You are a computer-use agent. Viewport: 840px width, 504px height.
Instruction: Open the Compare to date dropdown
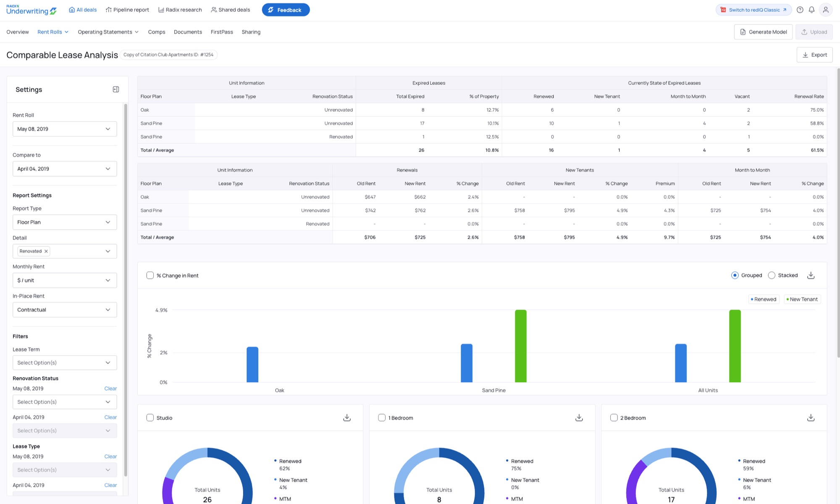click(x=65, y=169)
